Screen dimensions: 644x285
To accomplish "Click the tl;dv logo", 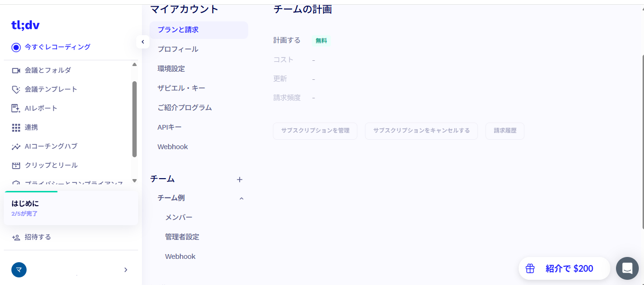I will 26,25.
